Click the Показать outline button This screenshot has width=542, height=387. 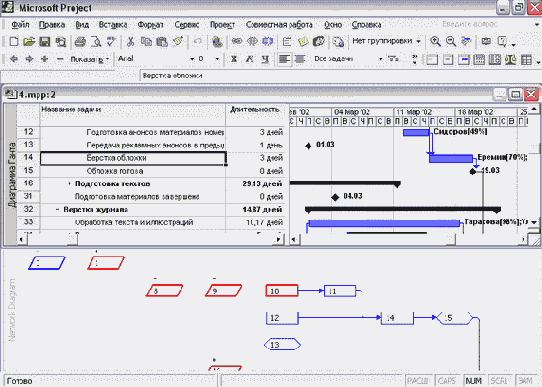(90, 59)
